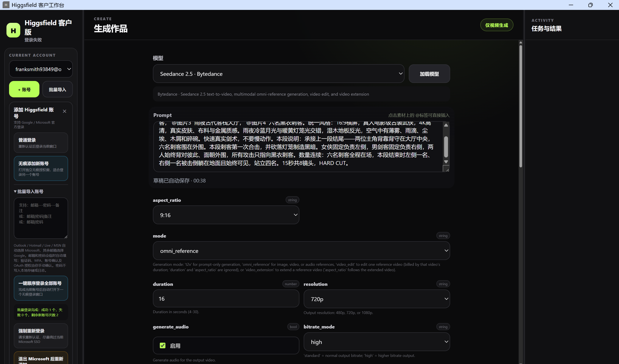
Task: Click into the Prompt text area
Action: (x=298, y=147)
